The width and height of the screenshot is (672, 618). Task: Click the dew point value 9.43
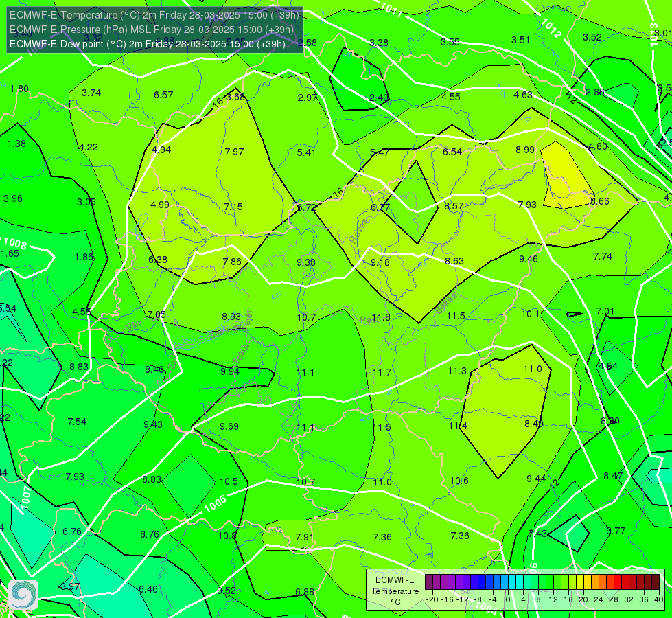[x=153, y=424]
